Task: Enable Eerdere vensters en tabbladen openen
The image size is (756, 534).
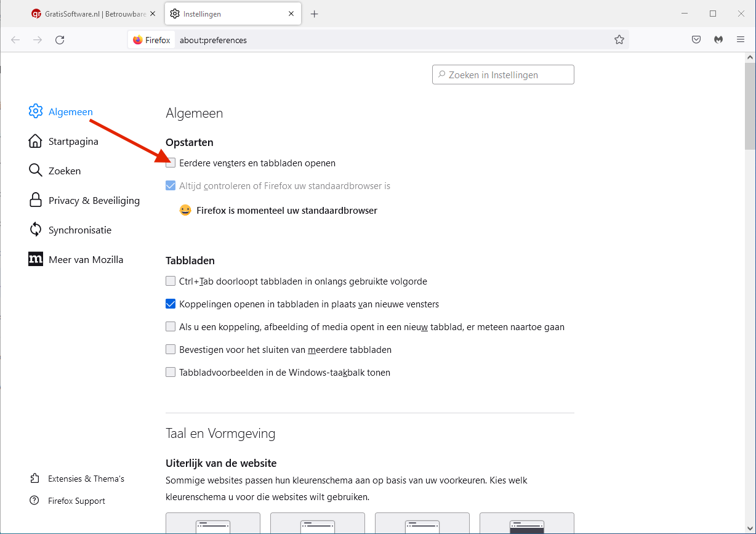Action: click(171, 163)
